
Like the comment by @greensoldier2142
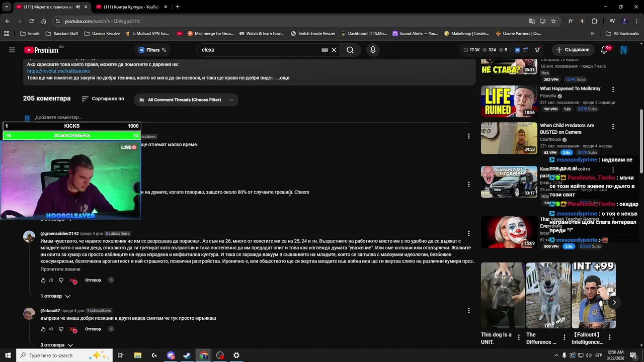tap(43, 280)
